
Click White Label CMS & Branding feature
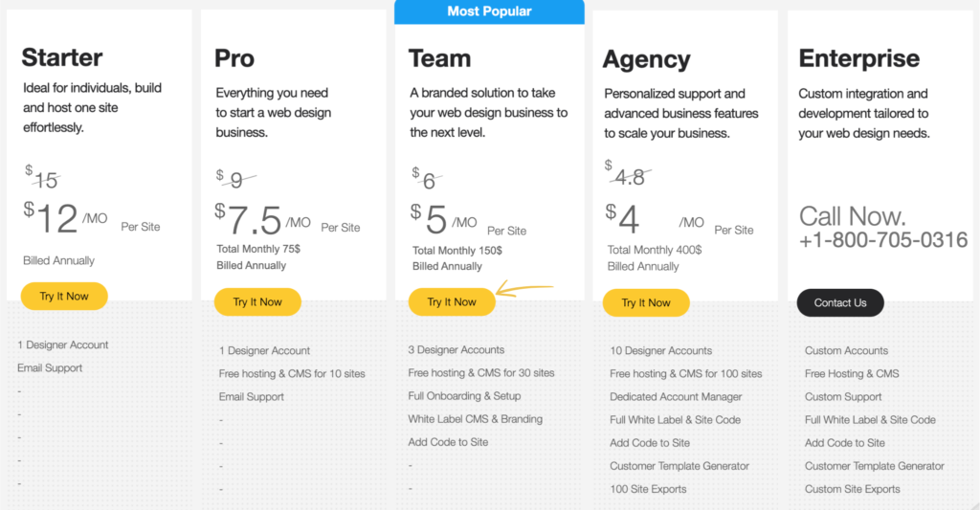point(475,419)
